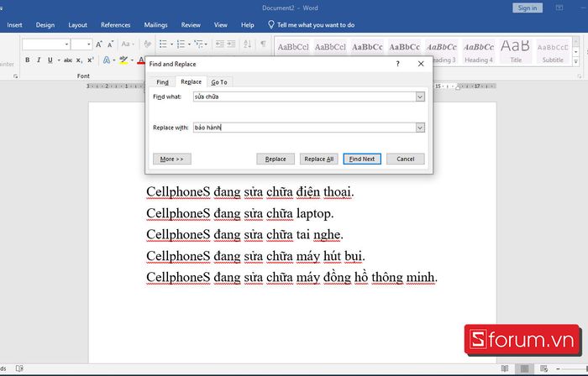Image resolution: width=588 pixels, height=376 pixels.
Task: Increase paragraph indent
Action: pos(231,44)
